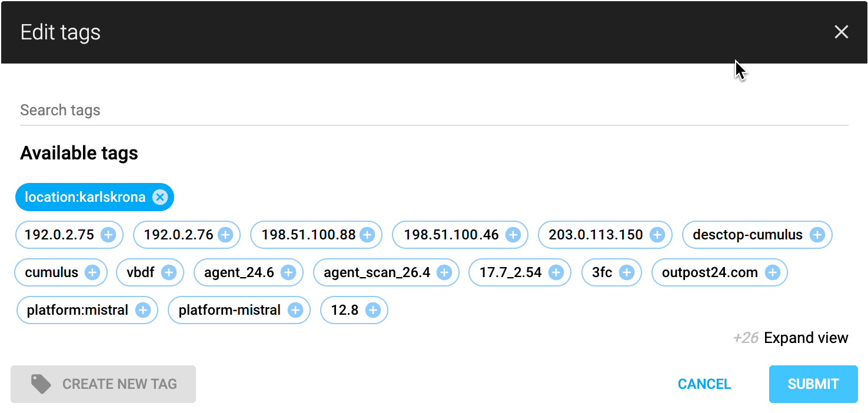The width and height of the screenshot is (868, 413).
Task: Add the 12.8 tag using plus icon
Action: click(x=373, y=311)
